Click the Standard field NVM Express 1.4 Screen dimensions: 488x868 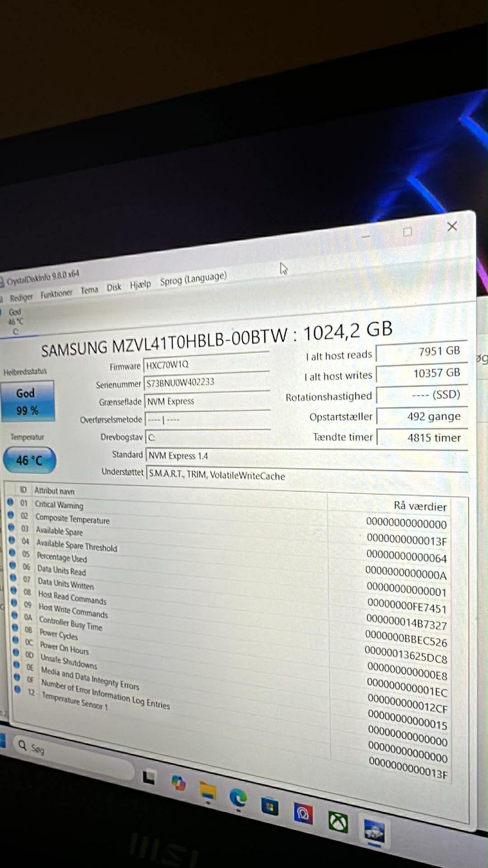[307, 456]
